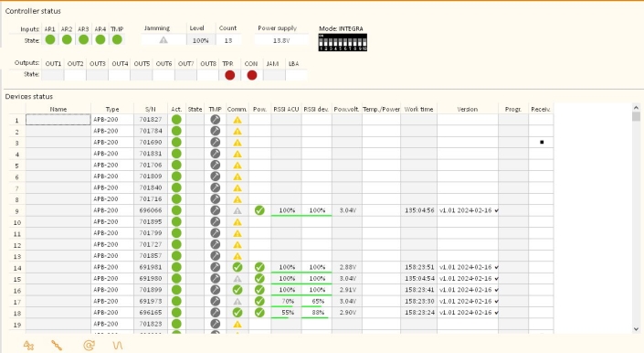Click the Name input field in row 1
644x353 pixels.
click(58, 120)
